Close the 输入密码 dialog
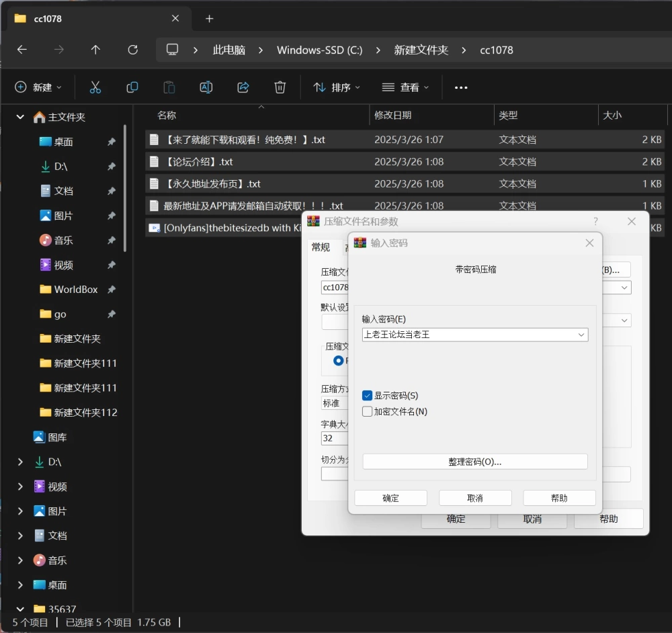 [x=590, y=243]
